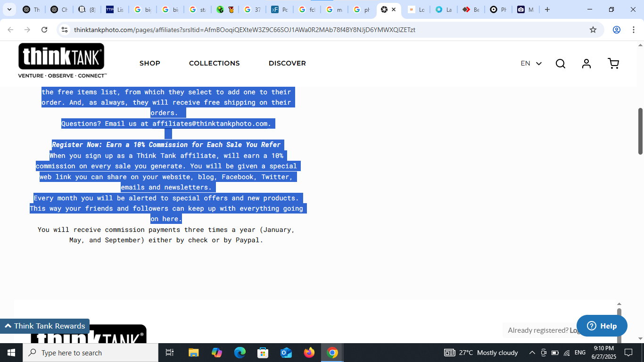The height and width of the screenshot is (362, 644).
Task: Open the weather widget showing 27°C
Action: point(481,353)
